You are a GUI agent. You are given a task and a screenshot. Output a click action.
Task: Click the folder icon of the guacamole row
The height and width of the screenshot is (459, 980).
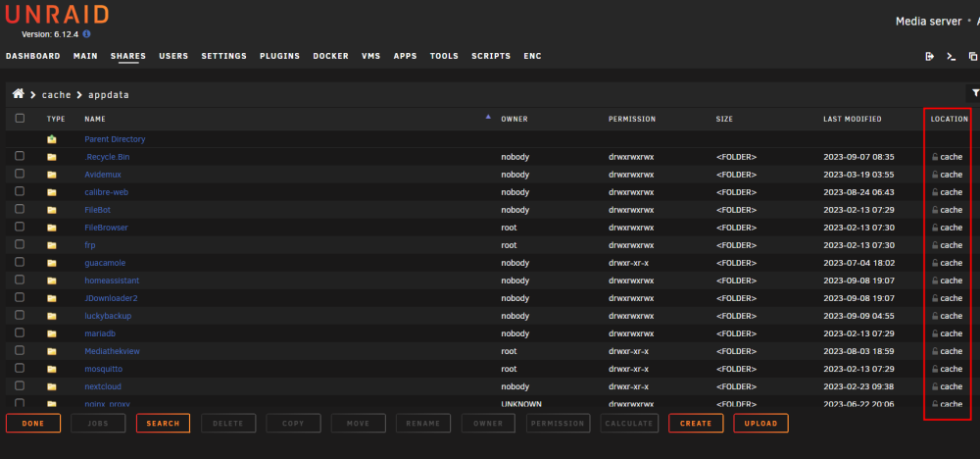tap(51, 263)
